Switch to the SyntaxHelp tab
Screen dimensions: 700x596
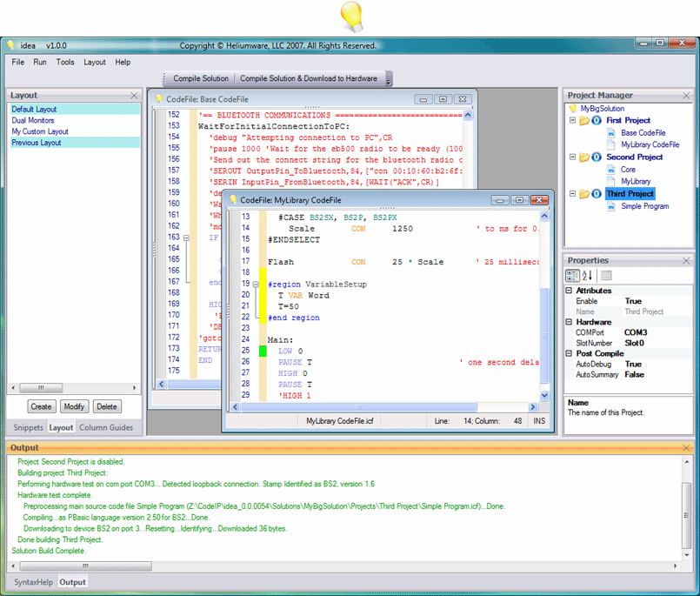pyautogui.click(x=32, y=581)
